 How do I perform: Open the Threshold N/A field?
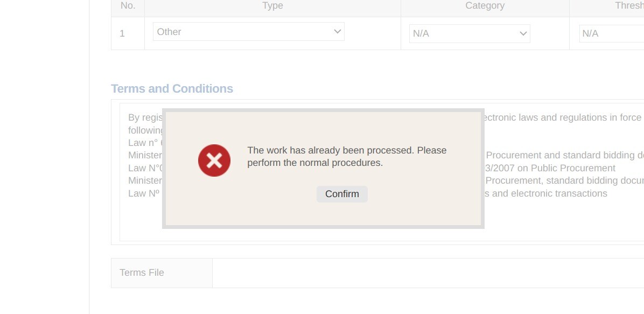[611, 33]
